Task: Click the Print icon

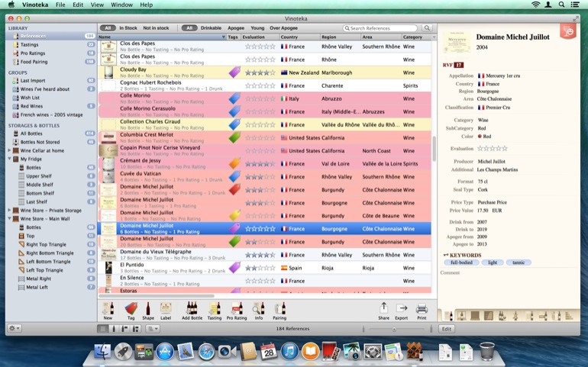Action: click(x=422, y=308)
